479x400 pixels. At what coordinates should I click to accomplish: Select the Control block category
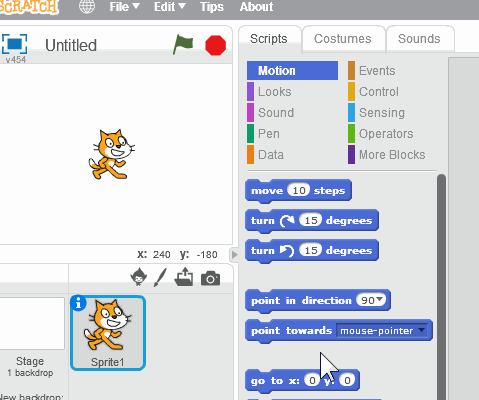click(373, 92)
